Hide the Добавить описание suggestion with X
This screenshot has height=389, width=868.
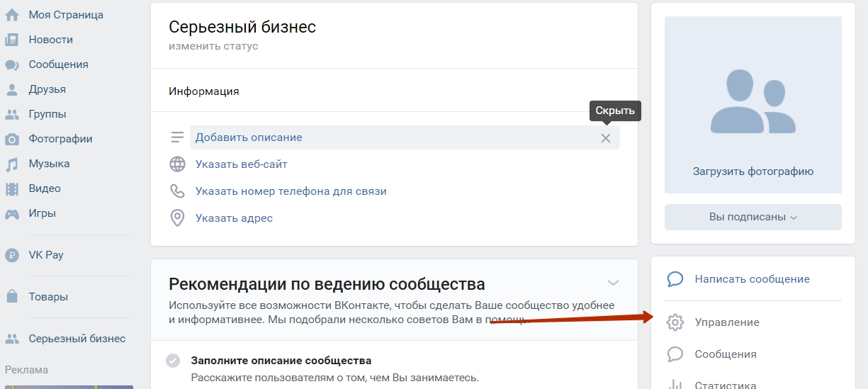605,138
